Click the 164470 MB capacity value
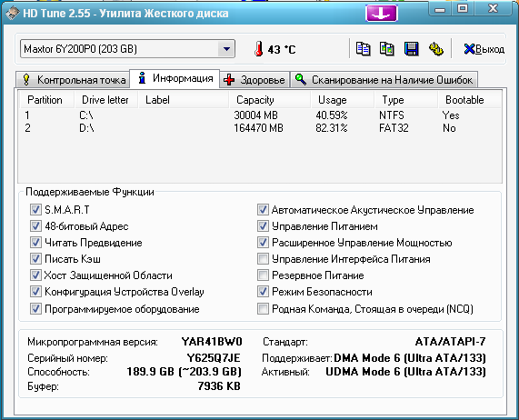Viewport: 519px width, 420px height. [258, 128]
